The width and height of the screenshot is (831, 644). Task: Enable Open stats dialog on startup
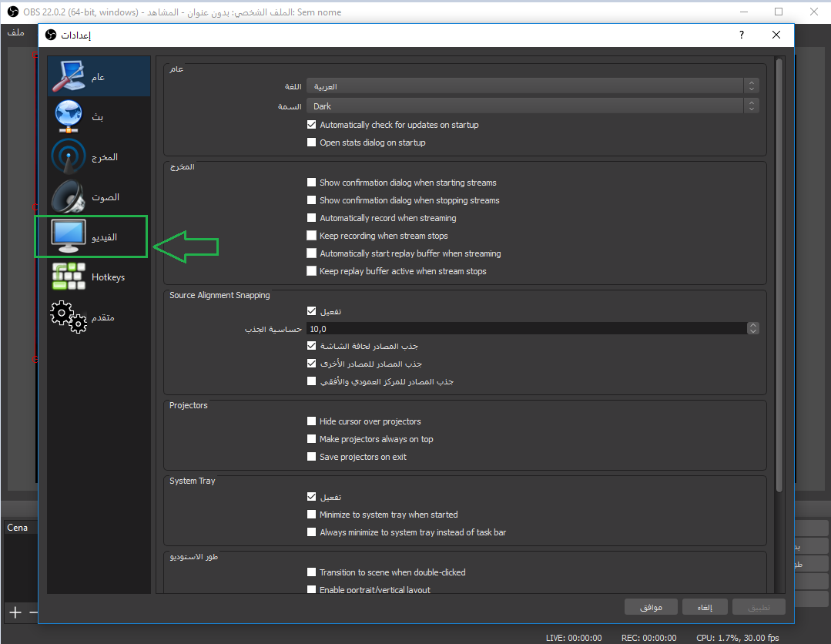pos(312,143)
